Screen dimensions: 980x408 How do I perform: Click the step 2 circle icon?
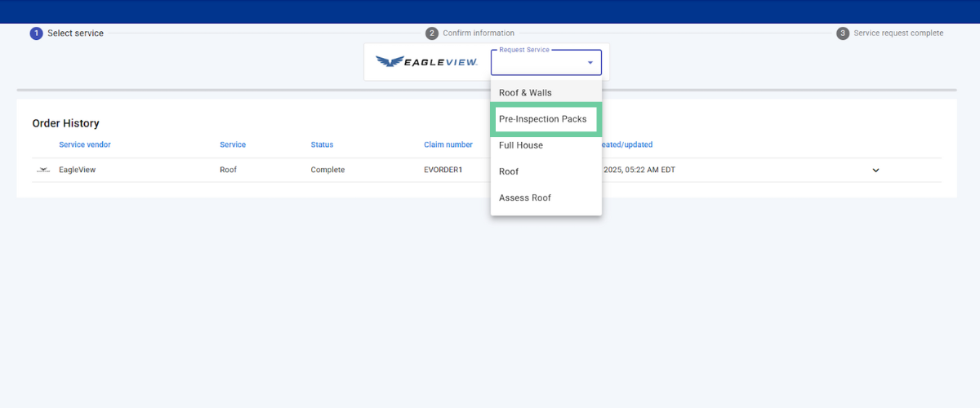coord(431,33)
